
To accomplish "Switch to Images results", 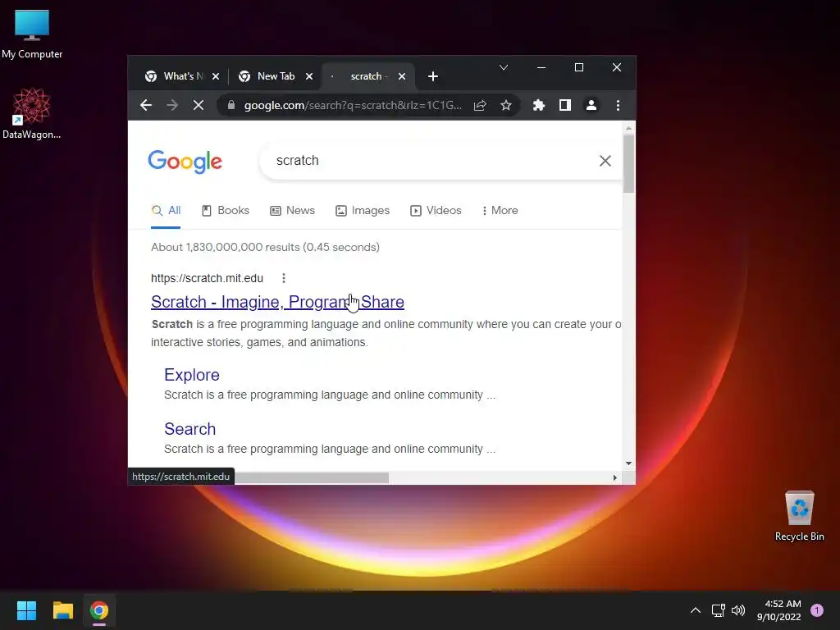I will [363, 211].
